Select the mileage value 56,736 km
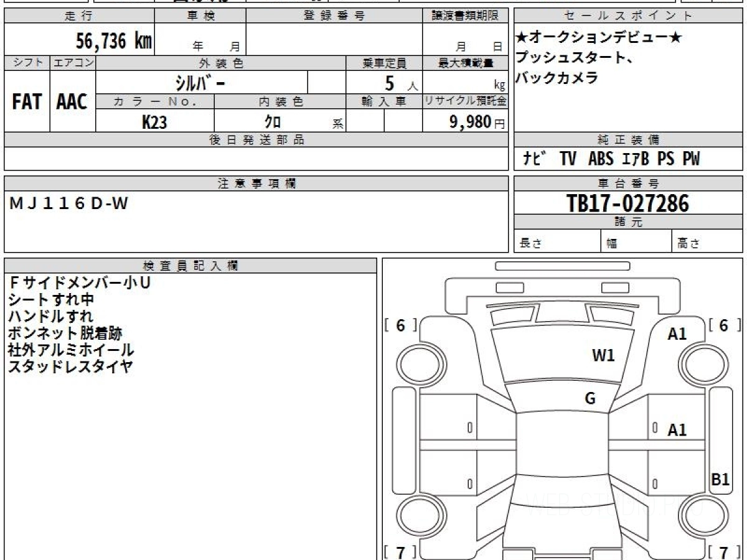The height and width of the screenshot is (560, 747). tap(114, 41)
